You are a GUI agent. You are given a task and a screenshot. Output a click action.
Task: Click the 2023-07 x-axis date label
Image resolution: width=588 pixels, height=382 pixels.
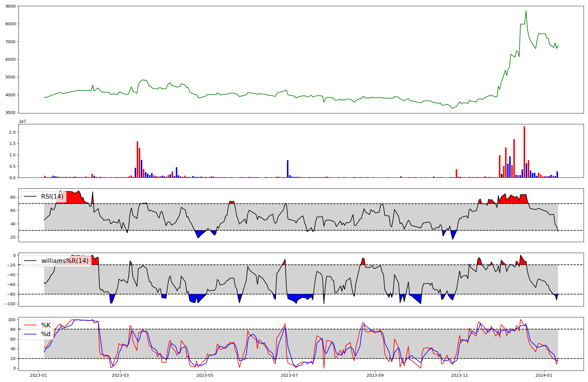point(289,375)
